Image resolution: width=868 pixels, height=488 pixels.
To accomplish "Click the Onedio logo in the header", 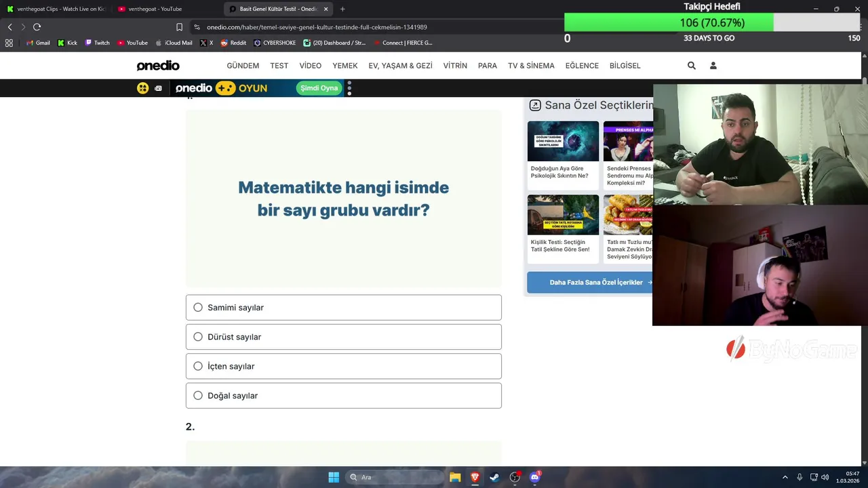I will 158,66.
